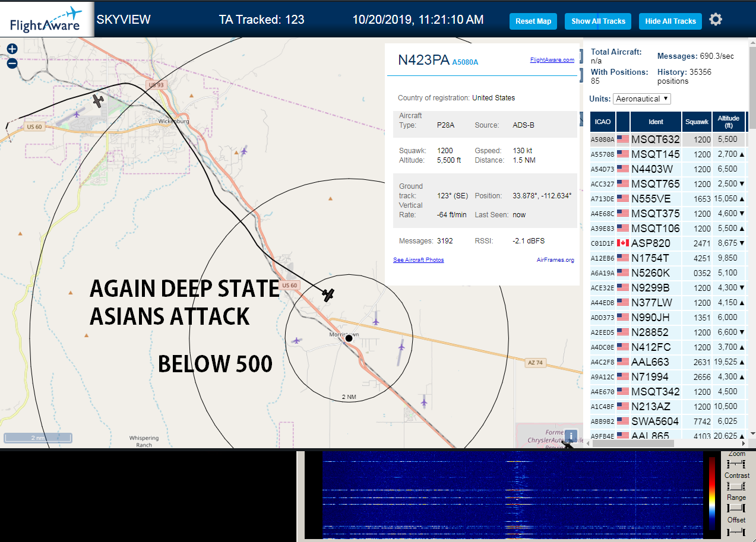Zoom in the map with plus icon

pos(12,49)
